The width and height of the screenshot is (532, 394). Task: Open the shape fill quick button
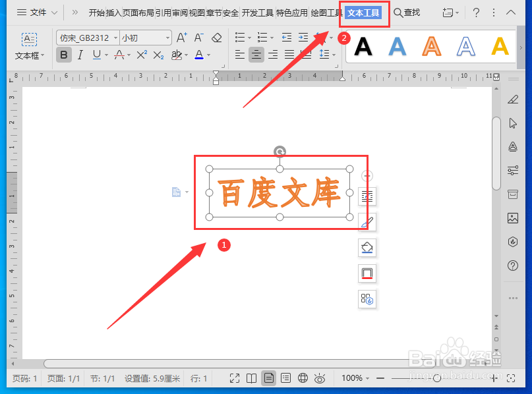point(367,248)
